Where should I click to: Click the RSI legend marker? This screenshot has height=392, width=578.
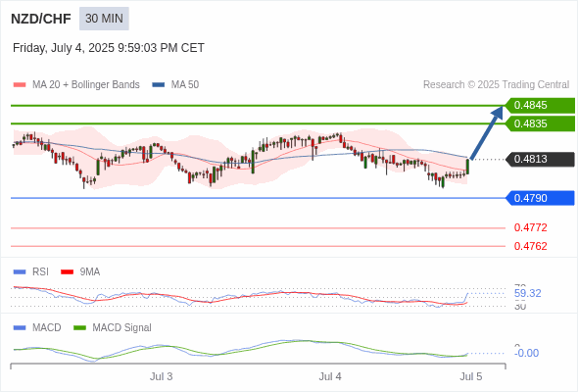click(20, 272)
